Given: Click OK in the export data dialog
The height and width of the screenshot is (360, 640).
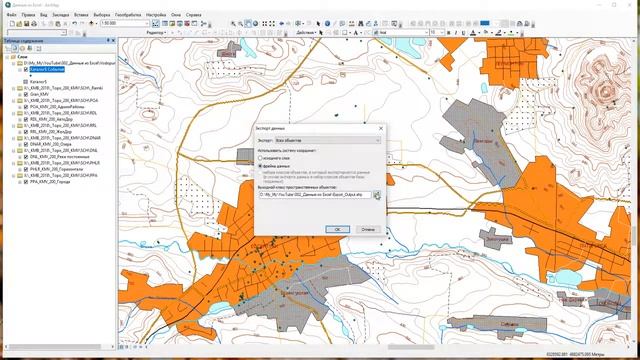Looking at the screenshot, I should pos(337,229).
